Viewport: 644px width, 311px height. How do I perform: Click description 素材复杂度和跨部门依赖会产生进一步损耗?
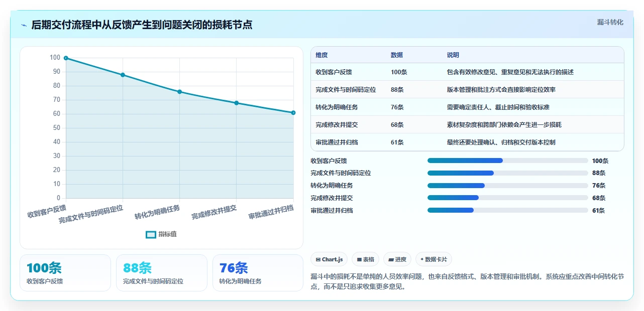(x=504, y=125)
